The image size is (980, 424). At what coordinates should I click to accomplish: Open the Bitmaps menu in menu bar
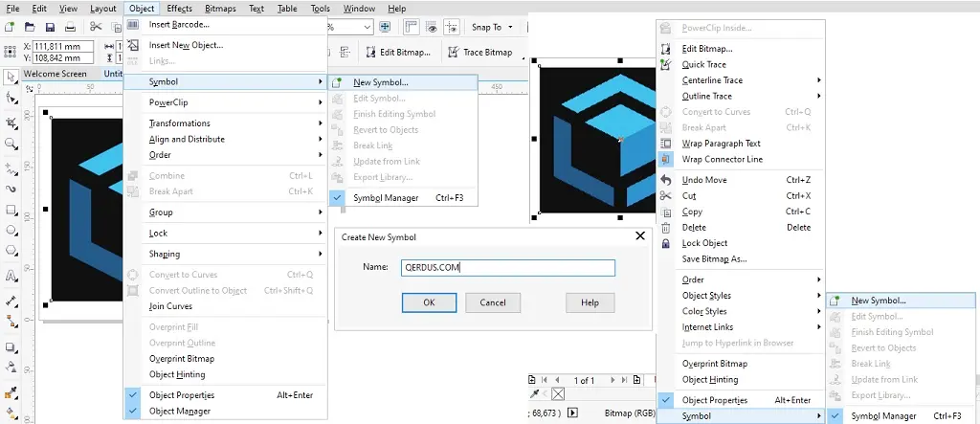[x=220, y=8]
